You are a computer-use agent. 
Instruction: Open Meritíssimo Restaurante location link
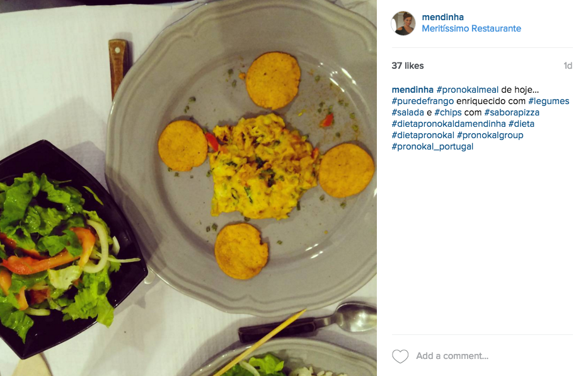pos(471,28)
